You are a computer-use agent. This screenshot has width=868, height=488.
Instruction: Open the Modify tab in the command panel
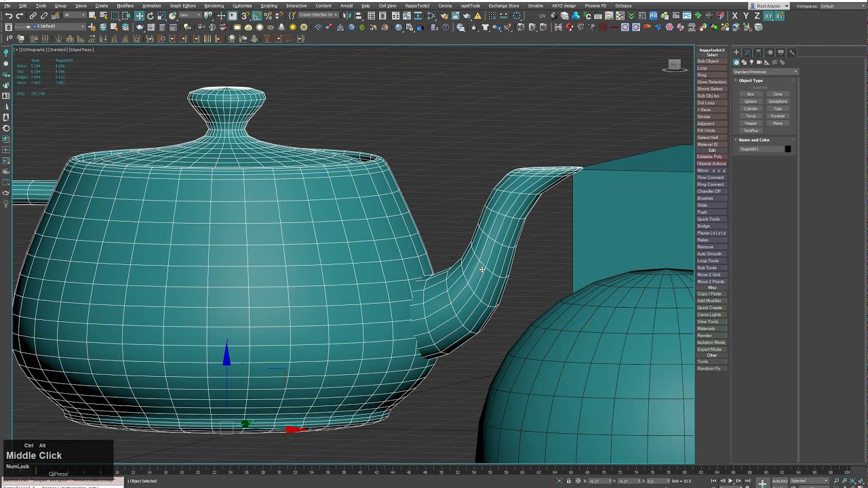tap(747, 52)
